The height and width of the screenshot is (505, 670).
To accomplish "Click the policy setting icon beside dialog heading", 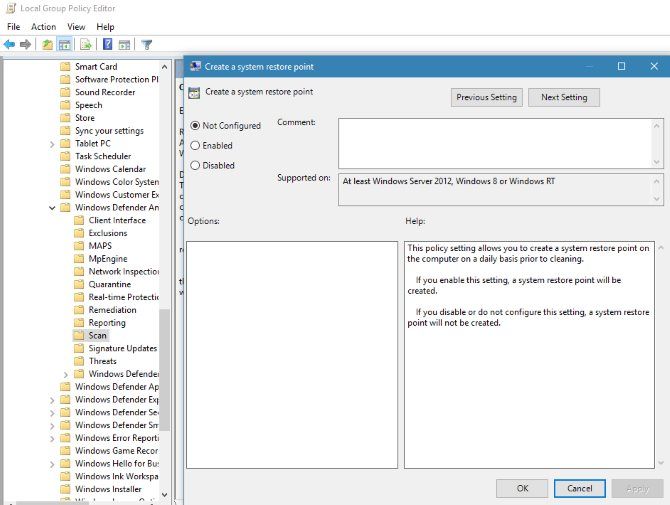I will tap(194, 93).
